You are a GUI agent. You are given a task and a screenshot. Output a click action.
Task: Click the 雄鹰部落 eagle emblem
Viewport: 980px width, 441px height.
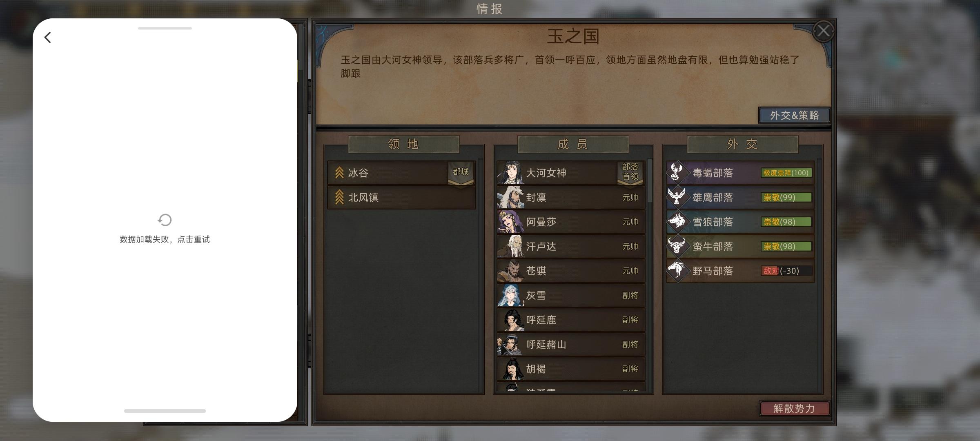pyautogui.click(x=677, y=197)
